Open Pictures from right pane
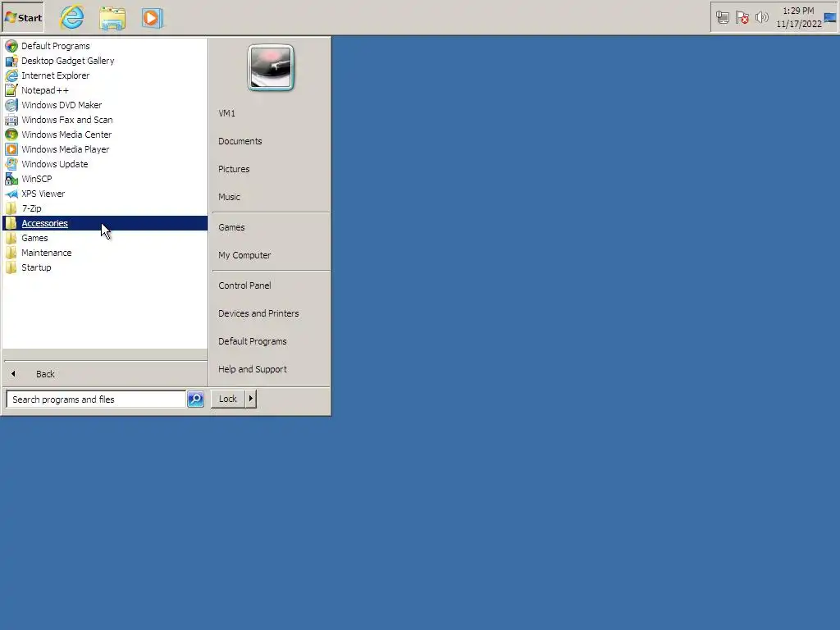 tap(234, 169)
